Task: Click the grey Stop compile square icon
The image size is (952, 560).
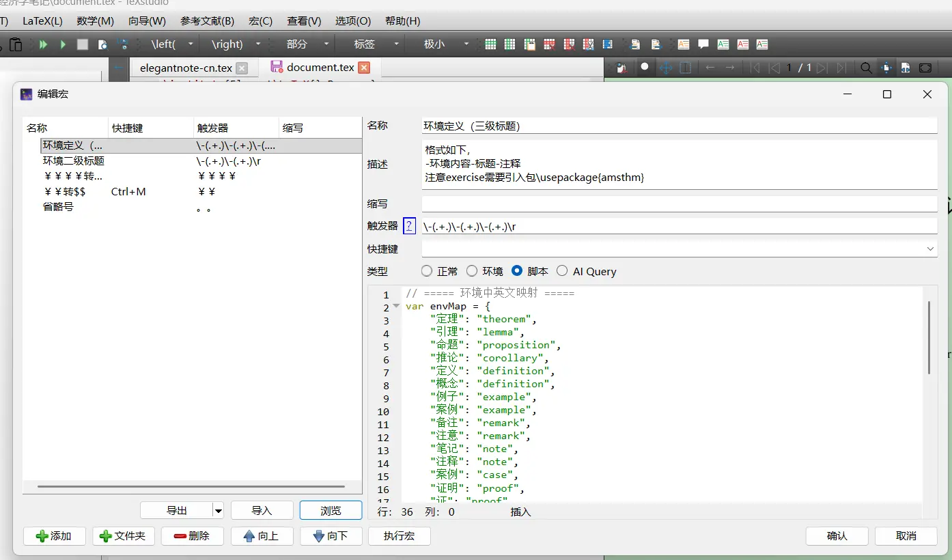Action: [83, 44]
